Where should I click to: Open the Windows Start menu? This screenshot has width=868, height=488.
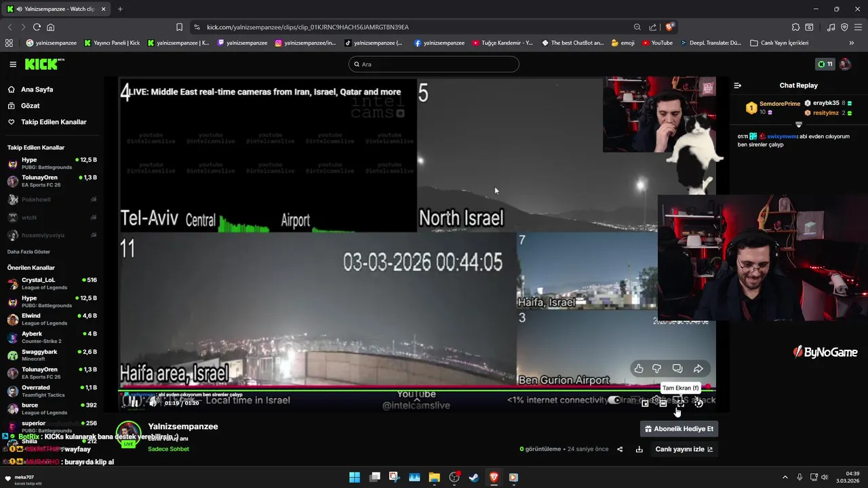355,477
